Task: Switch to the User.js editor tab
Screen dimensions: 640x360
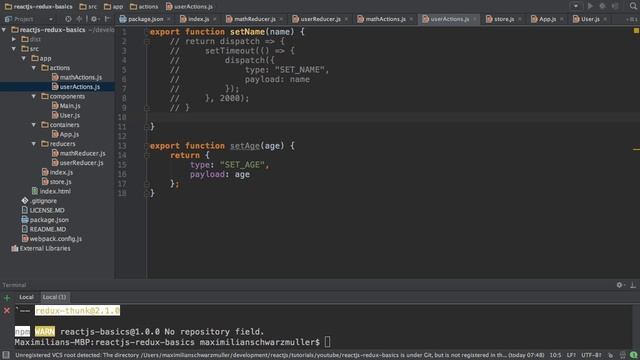Action: [590, 19]
